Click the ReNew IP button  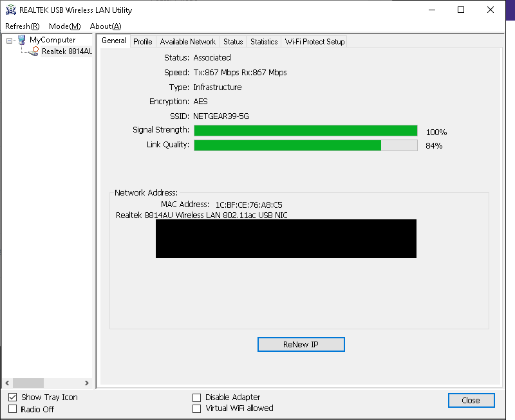tap(301, 345)
